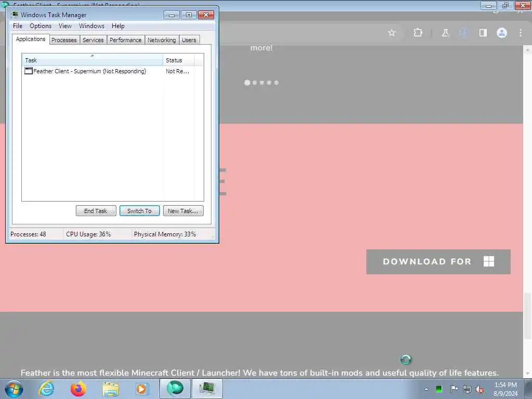Click the New Task... button
Image resolution: width=532 pixels, height=399 pixels.
coord(183,211)
